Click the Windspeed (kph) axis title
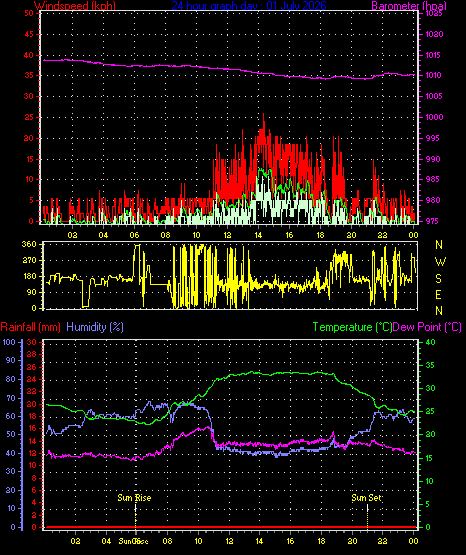466x555 pixels. click(75, 5)
